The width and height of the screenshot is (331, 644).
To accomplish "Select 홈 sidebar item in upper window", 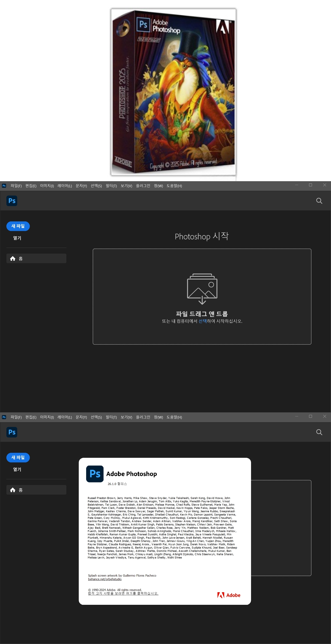I will click(36, 258).
